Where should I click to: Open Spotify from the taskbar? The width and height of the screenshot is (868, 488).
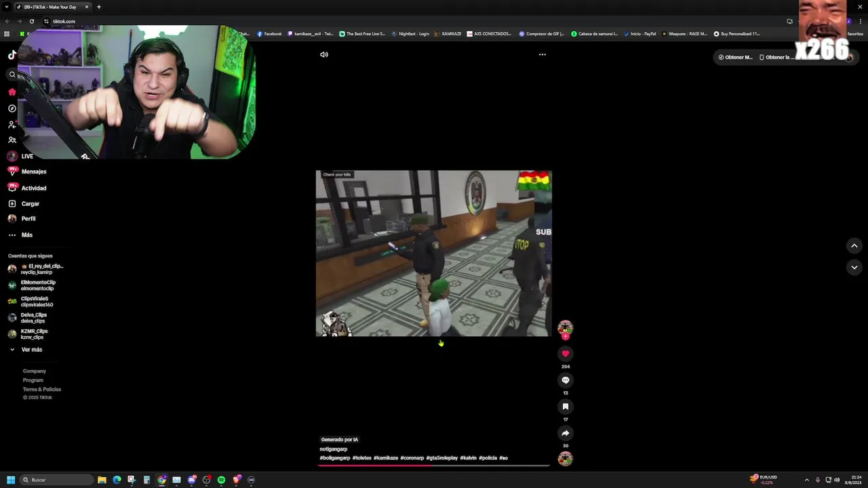point(221,480)
